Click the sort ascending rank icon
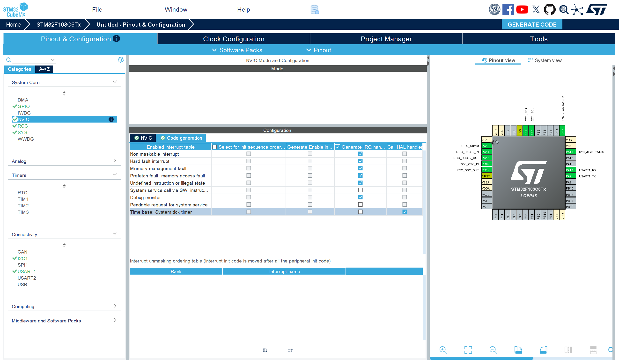Viewport: 619px width, 364px height. point(290,350)
